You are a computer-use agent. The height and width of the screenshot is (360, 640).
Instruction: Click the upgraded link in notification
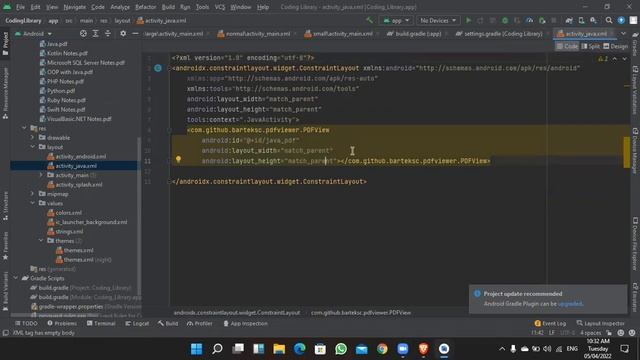point(570,304)
